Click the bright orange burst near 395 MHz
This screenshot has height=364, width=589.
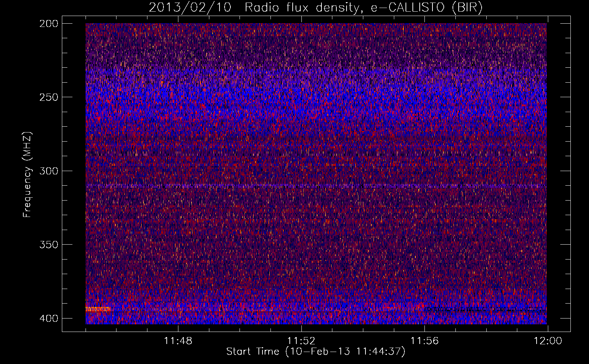[x=98, y=309]
